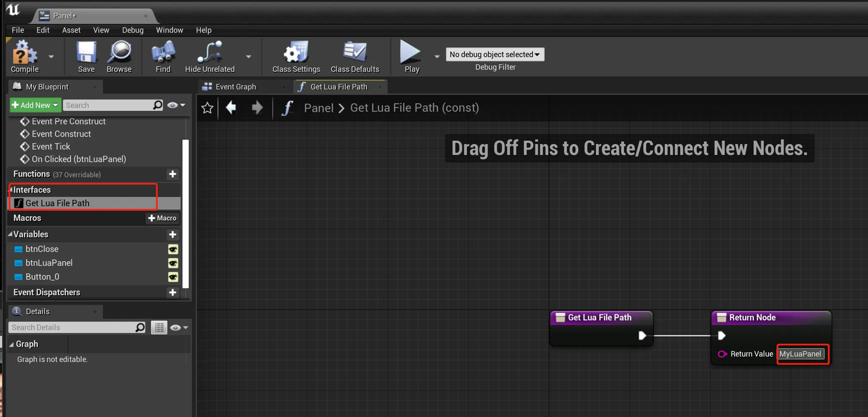Click the Play arrow icon
Image resolution: width=868 pixels, height=417 pixels.
[411, 52]
